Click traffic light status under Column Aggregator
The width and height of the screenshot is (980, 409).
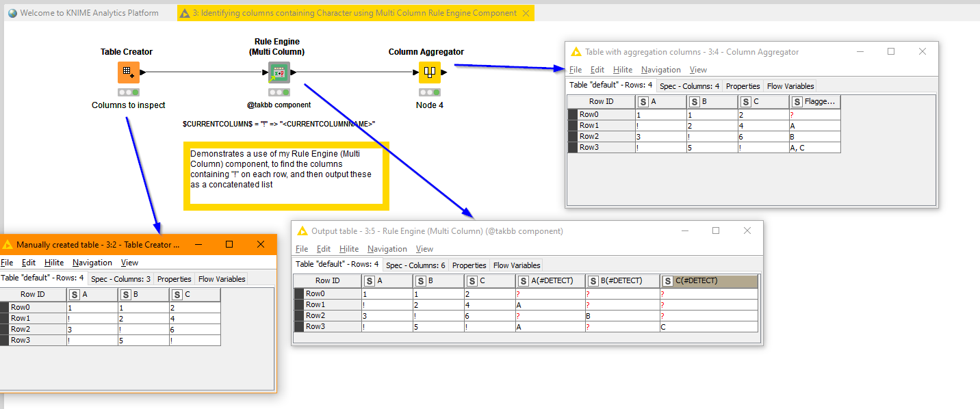(x=429, y=92)
